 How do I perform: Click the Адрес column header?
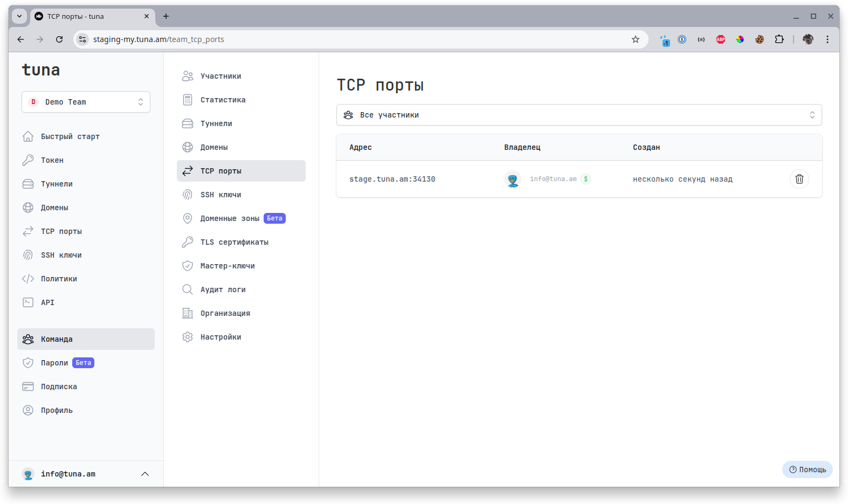pos(361,147)
